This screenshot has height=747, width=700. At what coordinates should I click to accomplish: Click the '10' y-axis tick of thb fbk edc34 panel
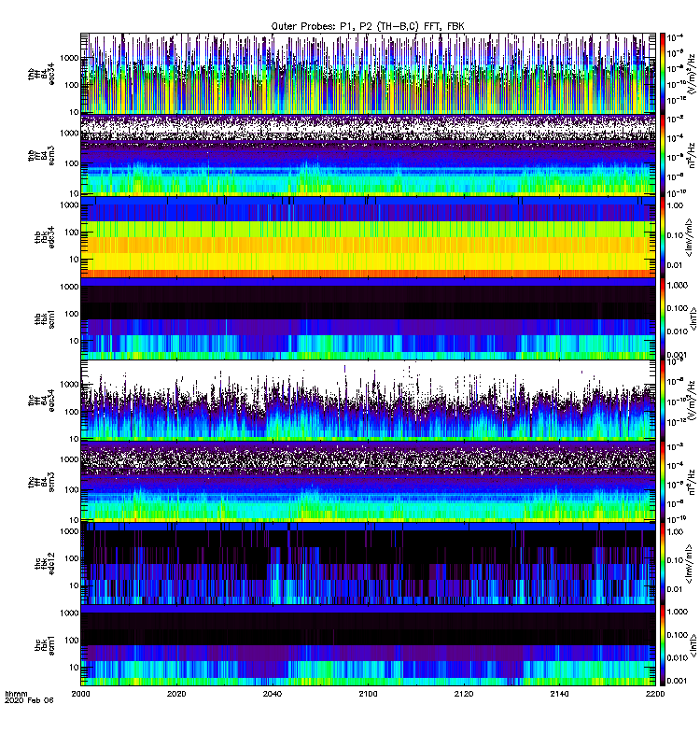coord(75,260)
